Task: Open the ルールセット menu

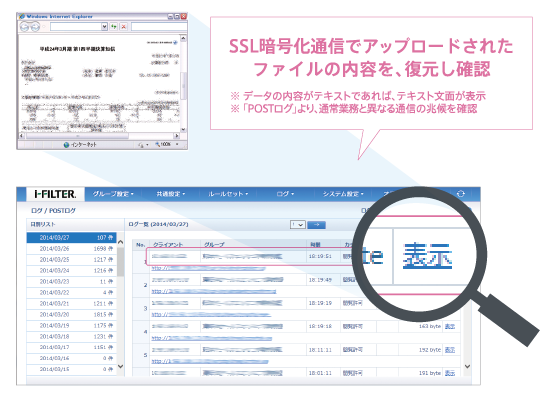Action: (x=228, y=194)
